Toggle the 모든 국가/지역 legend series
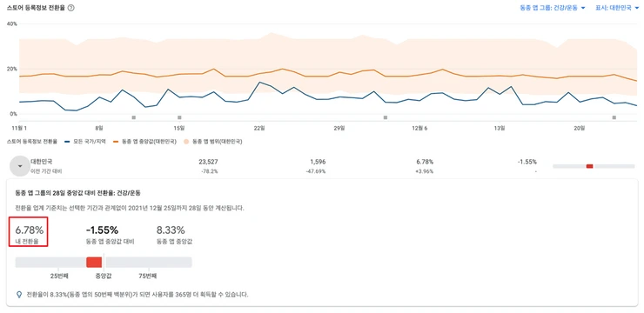The image size is (644, 313). pos(85,142)
